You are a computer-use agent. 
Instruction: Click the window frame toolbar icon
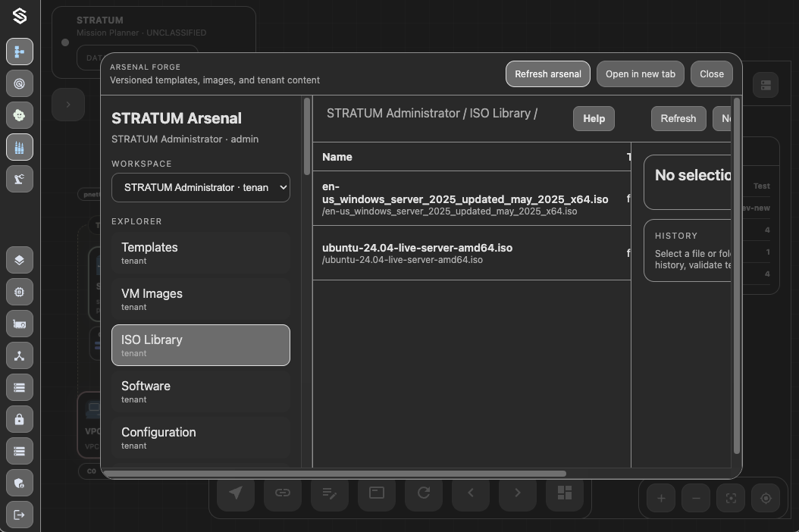click(x=377, y=493)
